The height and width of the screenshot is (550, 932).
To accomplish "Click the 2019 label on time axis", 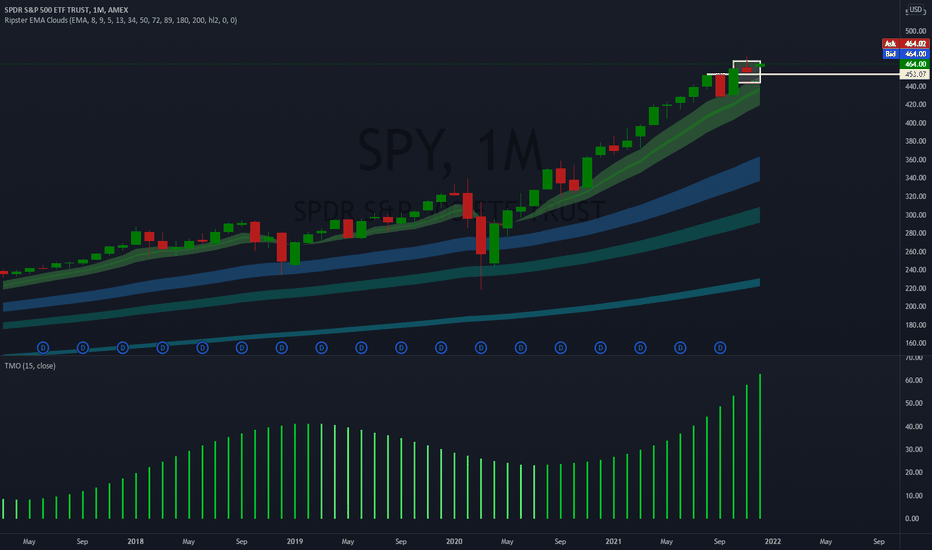I will pyautogui.click(x=295, y=541).
